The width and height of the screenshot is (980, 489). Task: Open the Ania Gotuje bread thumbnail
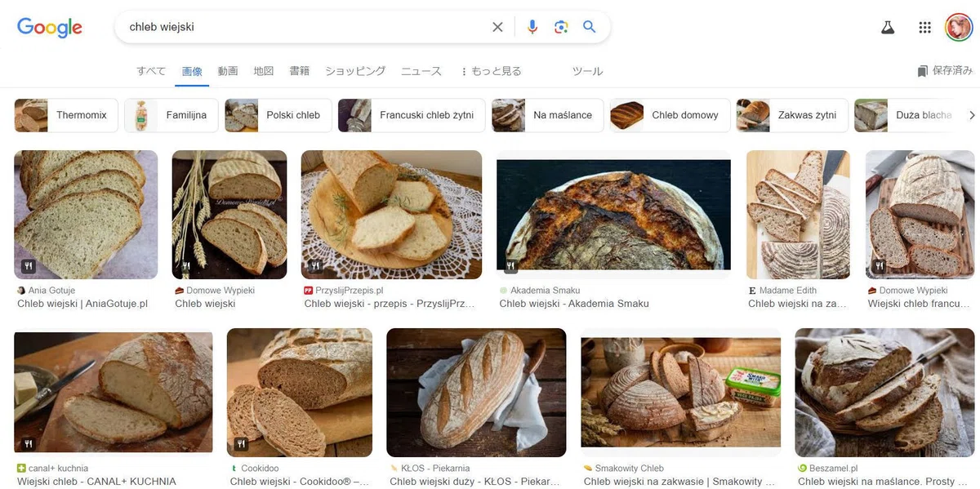tap(86, 215)
